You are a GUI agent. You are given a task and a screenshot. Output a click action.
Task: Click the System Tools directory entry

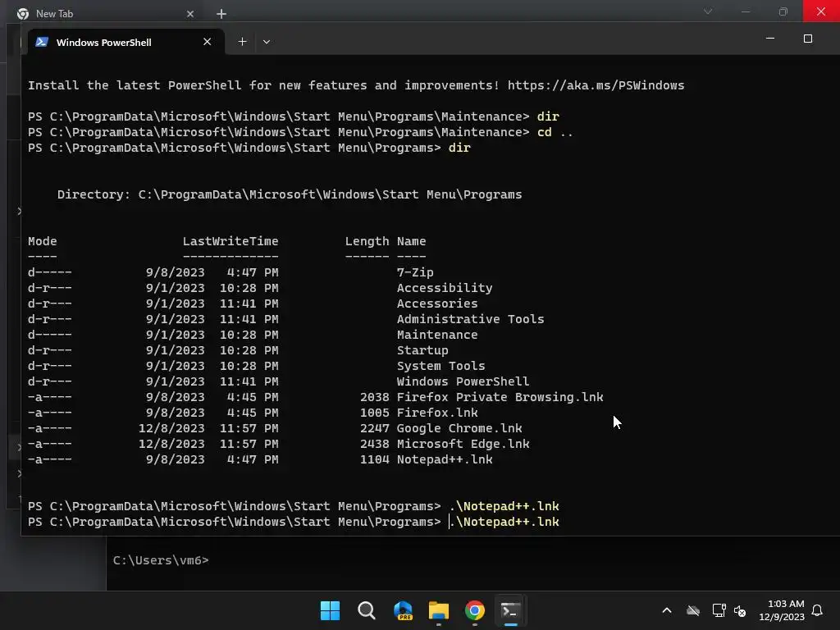(x=441, y=365)
